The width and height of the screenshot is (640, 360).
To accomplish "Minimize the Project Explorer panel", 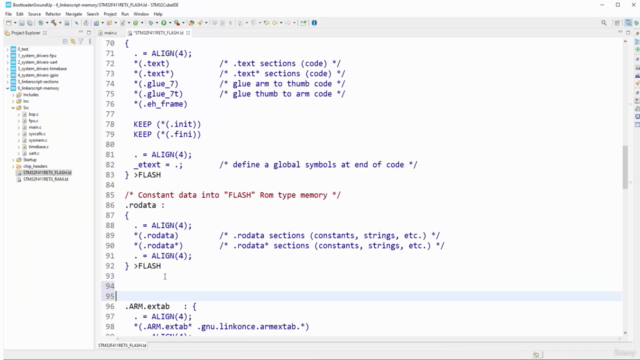I will click(x=81, y=32).
